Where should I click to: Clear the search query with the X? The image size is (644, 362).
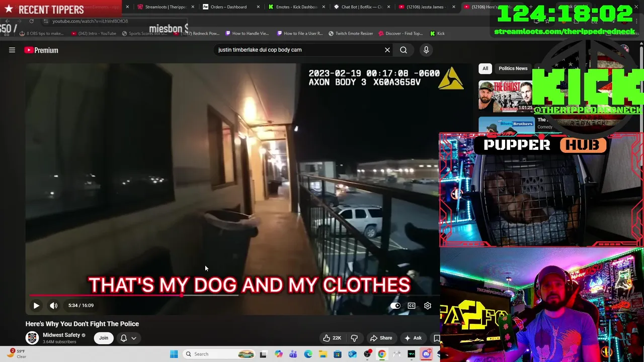(387, 50)
